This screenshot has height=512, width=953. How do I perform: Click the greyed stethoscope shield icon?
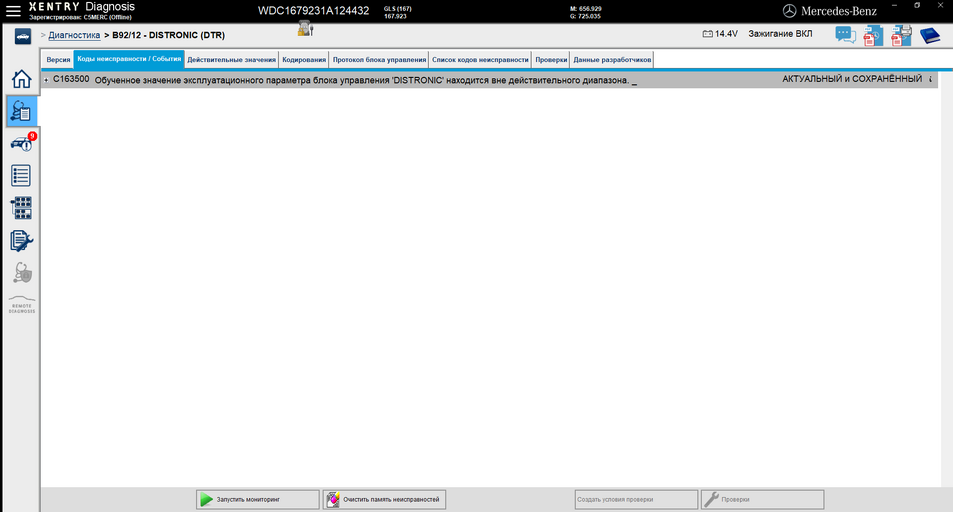click(22, 273)
